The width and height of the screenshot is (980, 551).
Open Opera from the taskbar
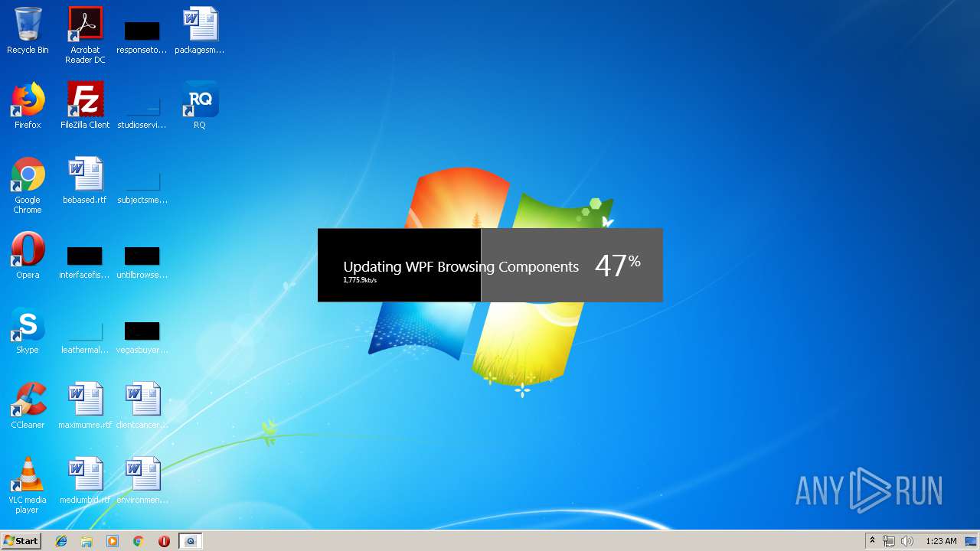click(x=164, y=541)
